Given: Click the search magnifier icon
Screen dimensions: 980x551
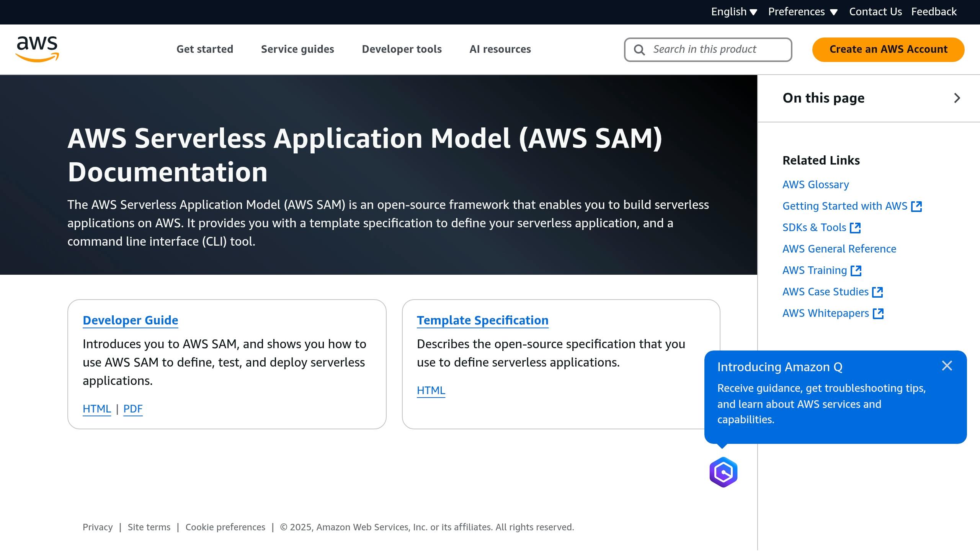Looking at the screenshot, I should (639, 50).
